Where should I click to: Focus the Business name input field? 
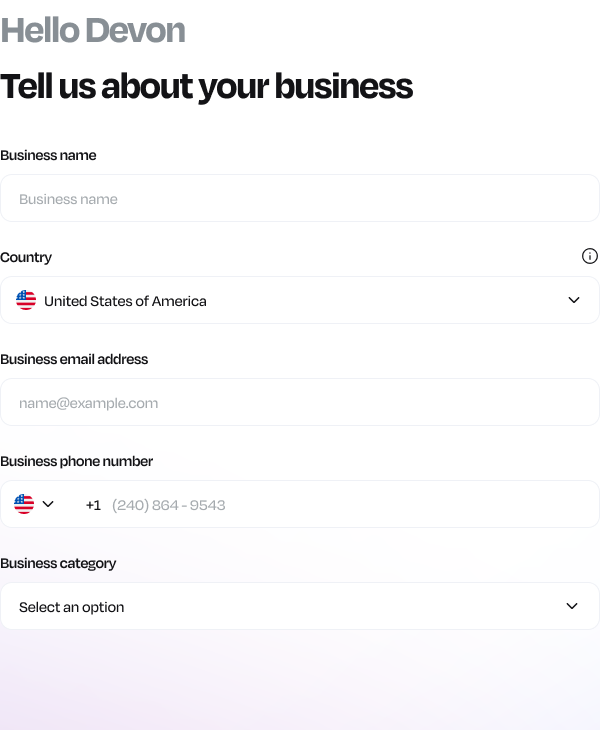tap(300, 198)
